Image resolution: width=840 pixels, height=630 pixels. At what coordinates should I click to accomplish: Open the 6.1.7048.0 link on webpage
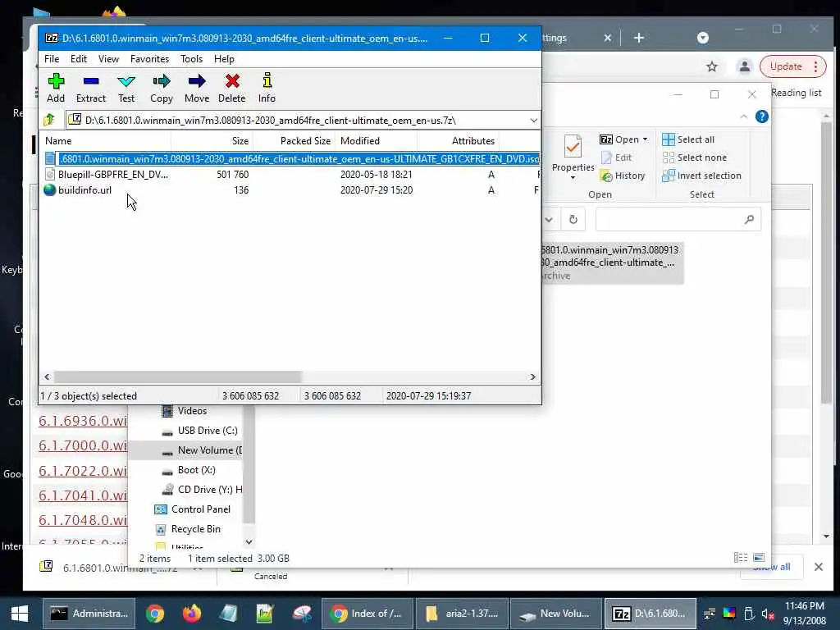[x=83, y=520]
